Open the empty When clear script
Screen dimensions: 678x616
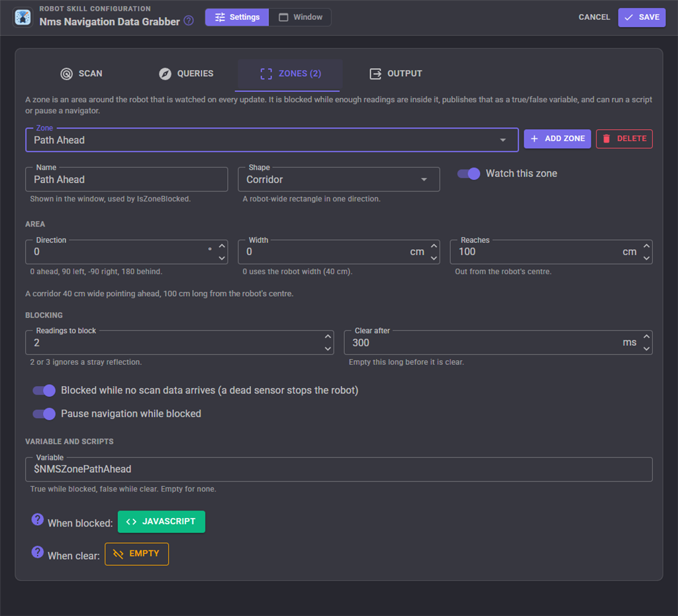click(x=136, y=554)
